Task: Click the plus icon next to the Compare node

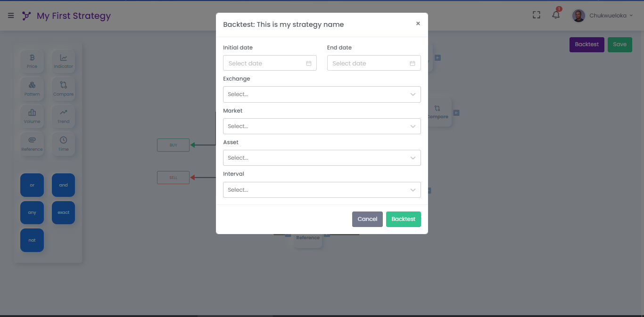Action: pos(456,113)
